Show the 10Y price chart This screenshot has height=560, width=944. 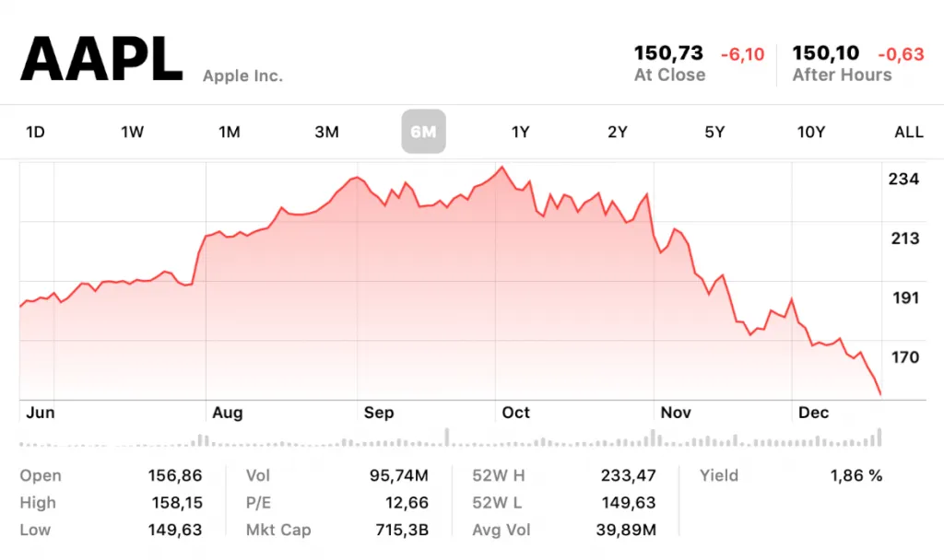click(811, 132)
